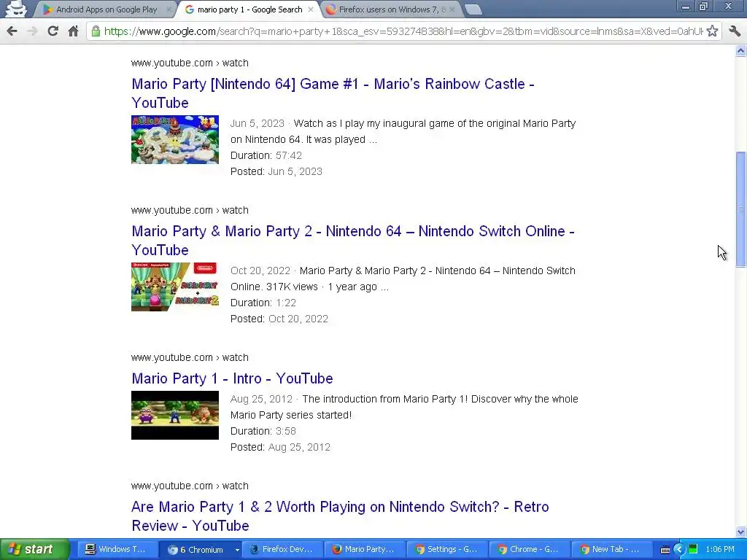The height and width of the screenshot is (560, 747).
Task: Open the Windows start menu
Action: (35, 550)
